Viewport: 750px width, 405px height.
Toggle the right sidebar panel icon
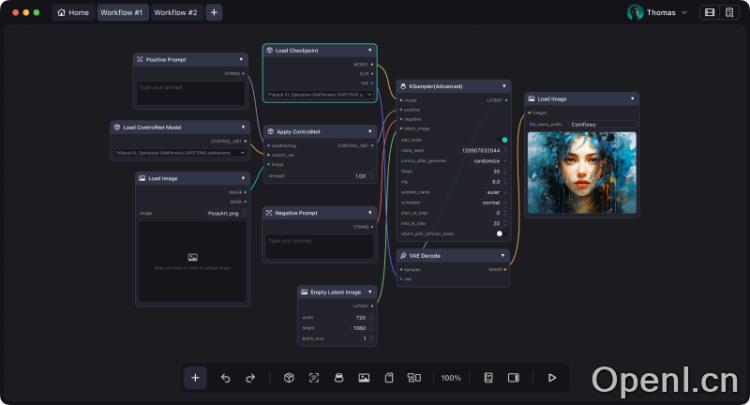(513, 378)
